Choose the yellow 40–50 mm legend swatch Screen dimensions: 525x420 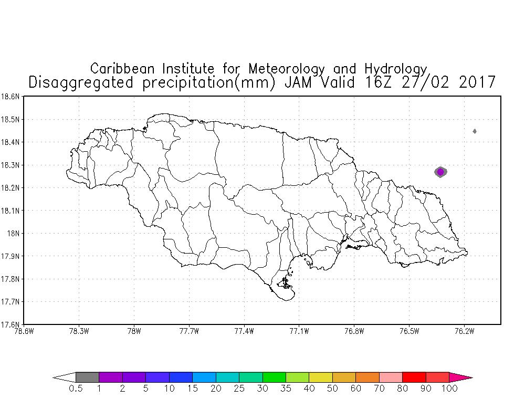[321, 377]
